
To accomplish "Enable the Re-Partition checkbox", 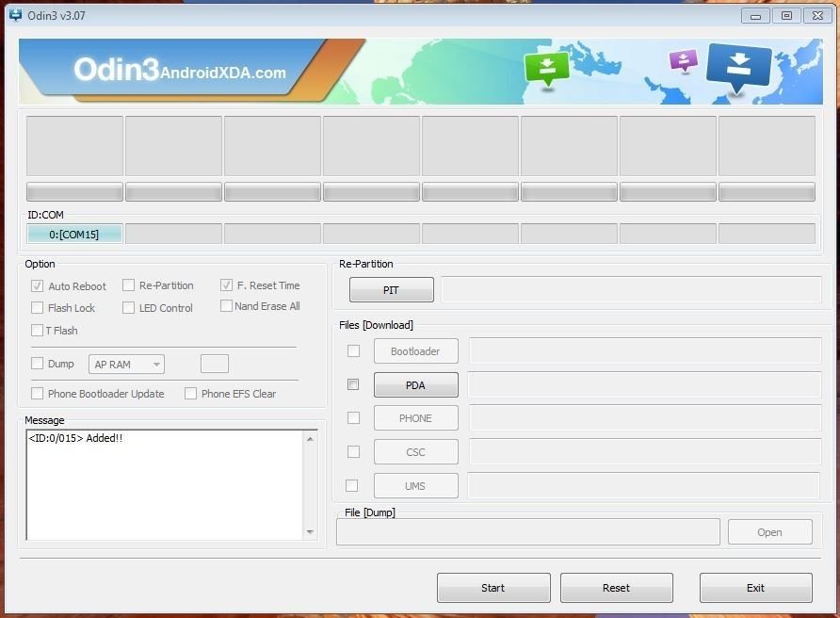I will [x=129, y=285].
